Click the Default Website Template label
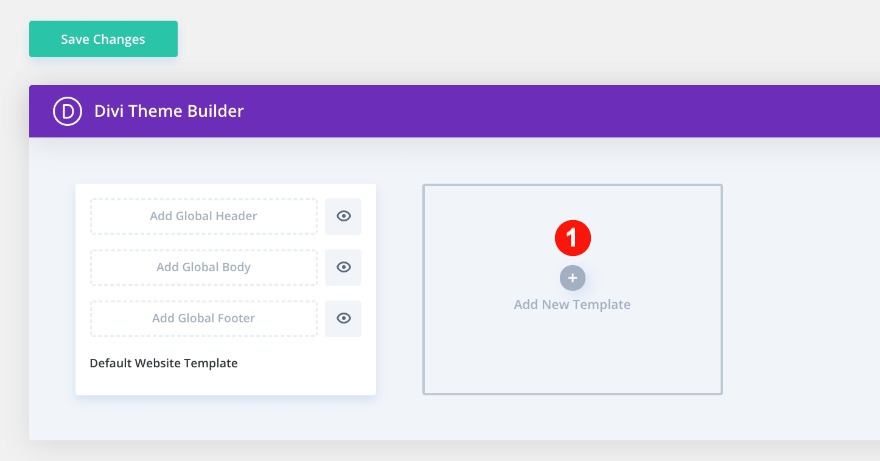880x461 pixels. (164, 363)
